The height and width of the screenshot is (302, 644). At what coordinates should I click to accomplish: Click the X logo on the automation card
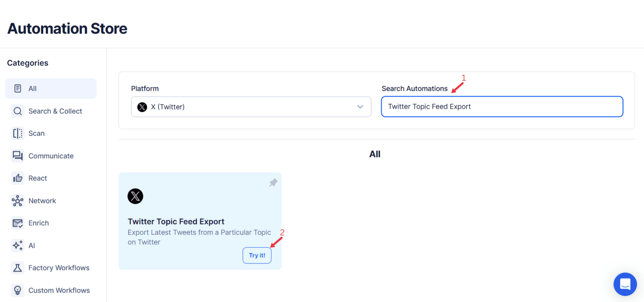pyautogui.click(x=135, y=196)
